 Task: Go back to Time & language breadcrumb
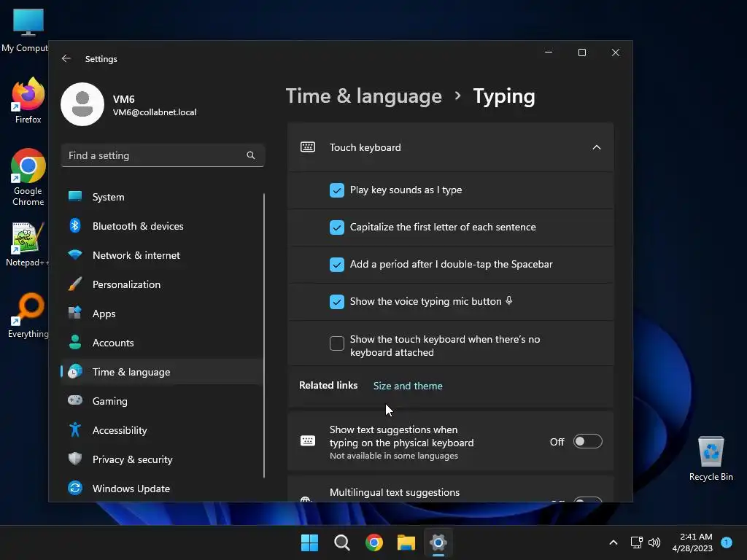[363, 96]
